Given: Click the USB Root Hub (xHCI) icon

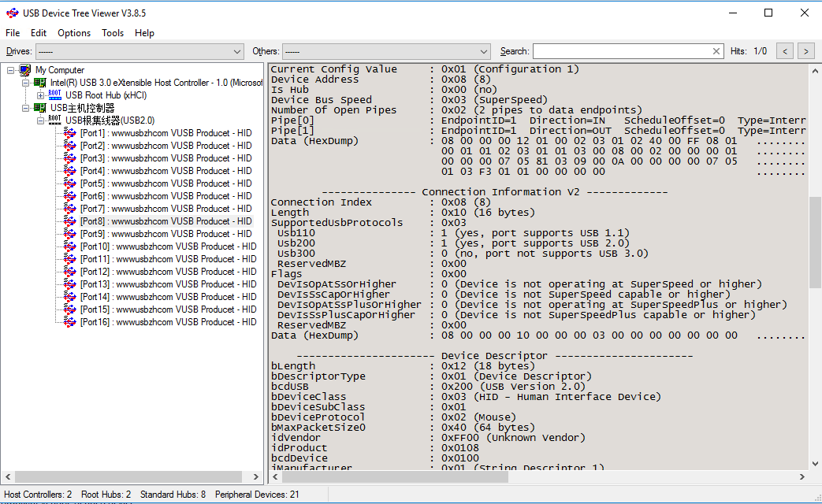Looking at the screenshot, I should [54, 95].
